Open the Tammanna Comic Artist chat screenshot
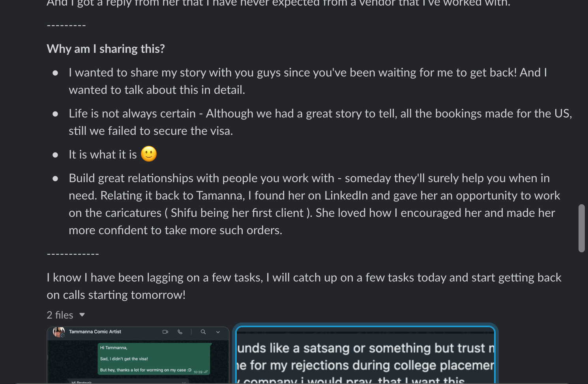The width and height of the screenshot is (588, 384). click(138, 355)
